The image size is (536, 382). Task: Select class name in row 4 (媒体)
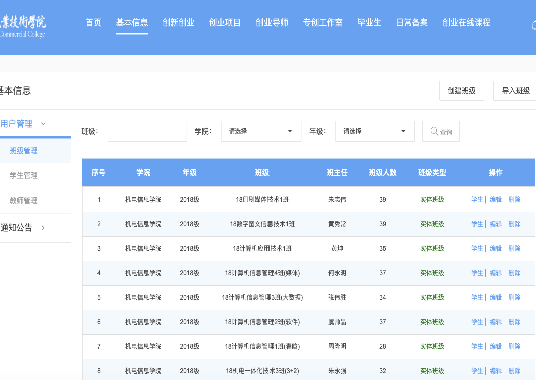tap(262, 273)
